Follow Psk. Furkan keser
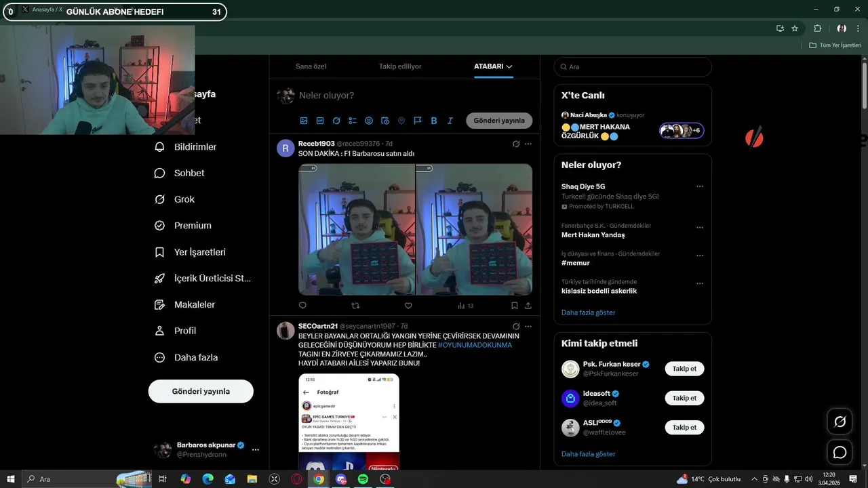 684,369
